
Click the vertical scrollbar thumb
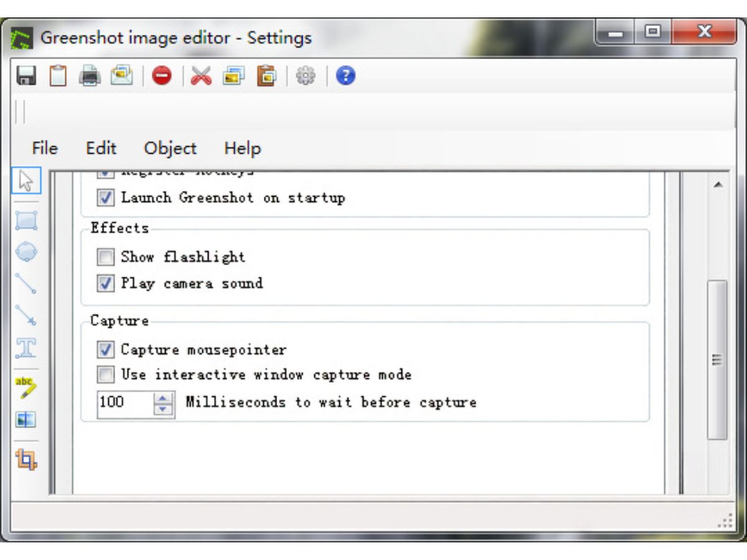[x=718, y=360]
